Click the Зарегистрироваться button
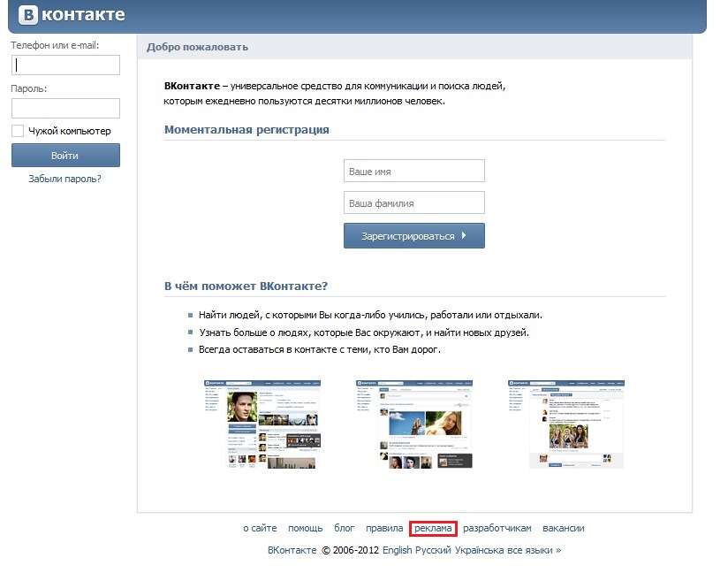728x573 pixels. [414, 235]
